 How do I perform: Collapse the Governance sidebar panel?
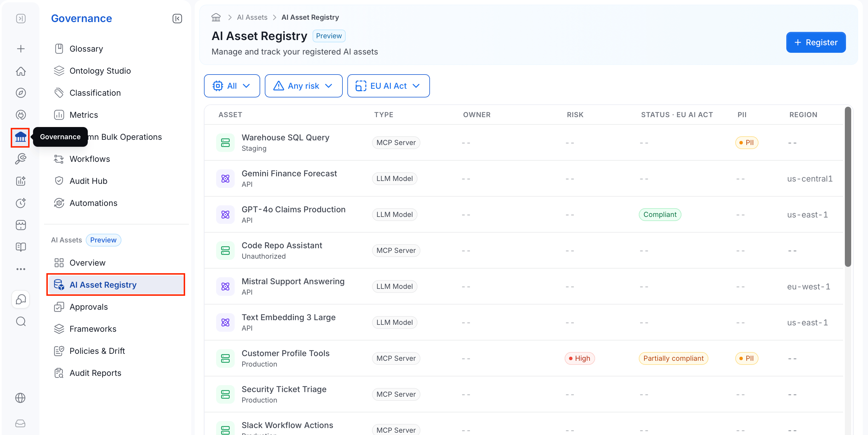[177, 19]
